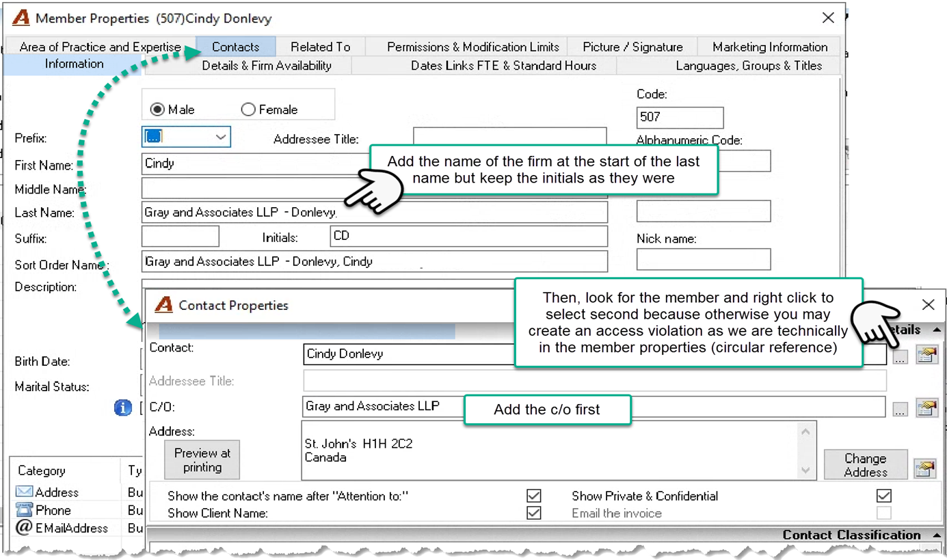This screenshot has width=947, height=560.
Task: Click the Address box scrollbar down arrow
Action: tap(806, 470)
